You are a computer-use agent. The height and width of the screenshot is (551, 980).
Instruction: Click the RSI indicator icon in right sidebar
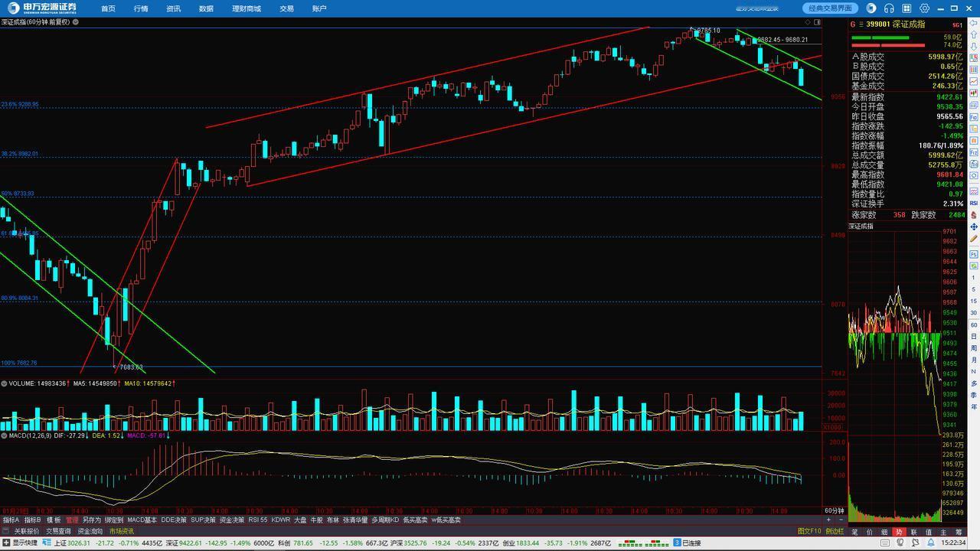pos(973,203)
